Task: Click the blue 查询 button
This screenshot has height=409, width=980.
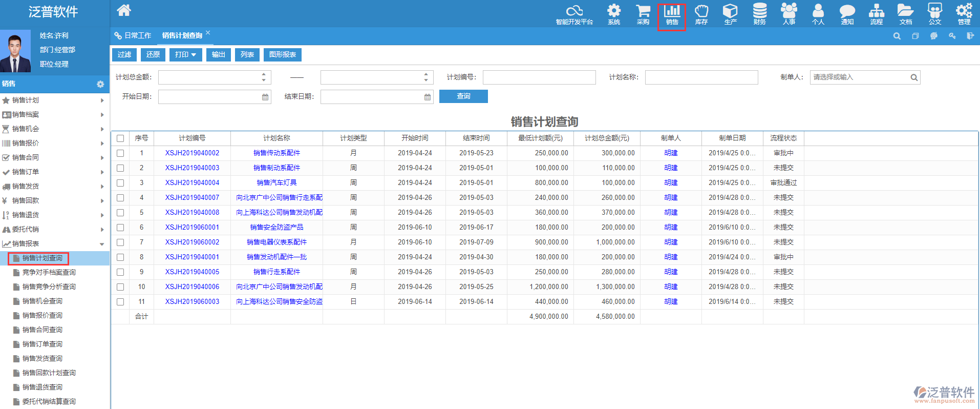Action: pos(463,96)
